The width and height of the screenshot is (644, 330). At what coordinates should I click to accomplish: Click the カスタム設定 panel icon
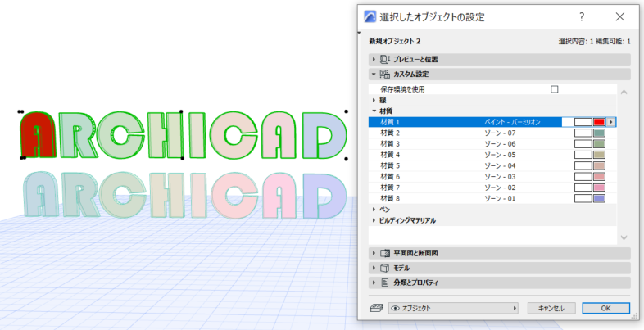(x=385, y=75)
